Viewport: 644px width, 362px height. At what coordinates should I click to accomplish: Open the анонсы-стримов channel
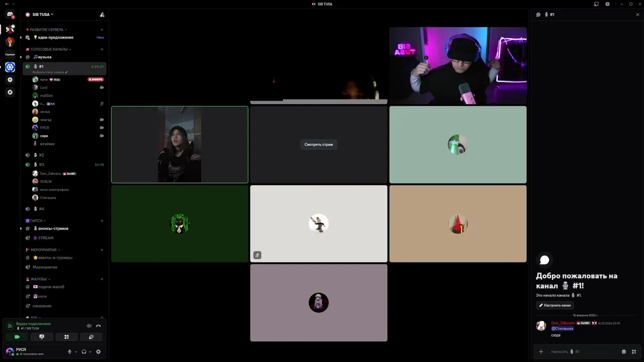(64, 228)
